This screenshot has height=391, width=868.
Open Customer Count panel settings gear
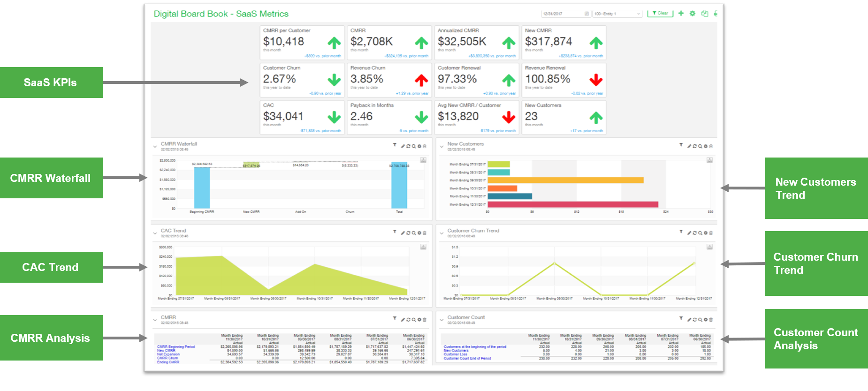[706, 320]
